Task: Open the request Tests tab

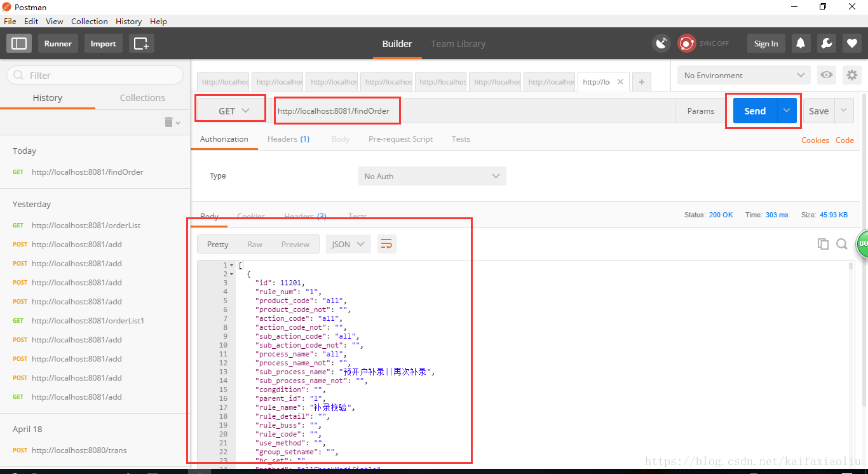Action: pos(461,139)
